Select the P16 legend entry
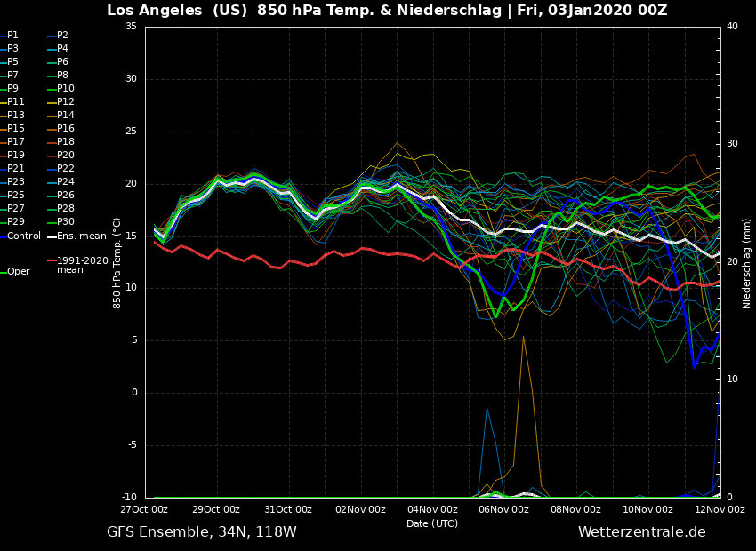The height and width of the screenshot is (551, 756). [x=65, y=129]
